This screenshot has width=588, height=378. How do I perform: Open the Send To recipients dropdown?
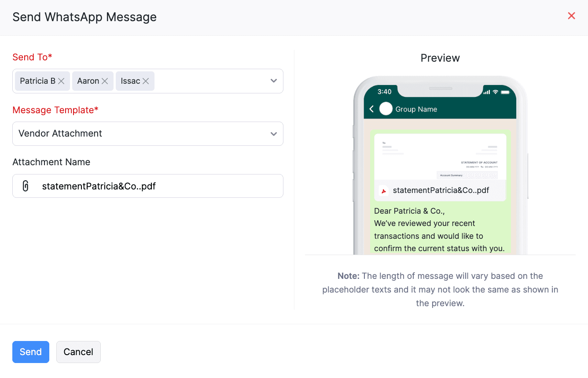pos(273,81)
